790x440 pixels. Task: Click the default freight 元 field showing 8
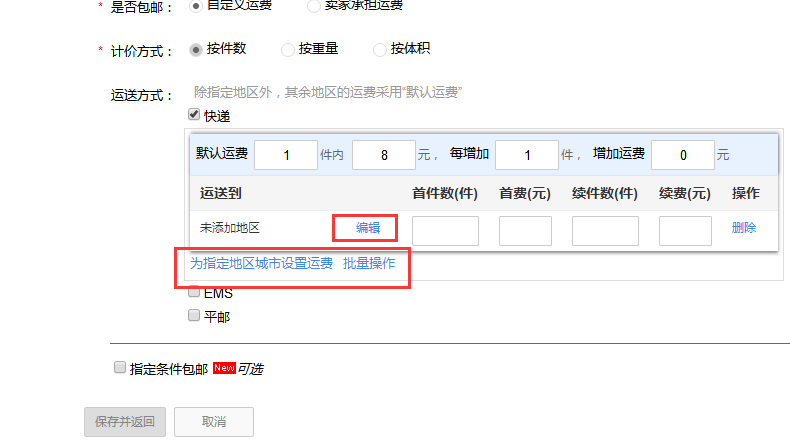383,155
